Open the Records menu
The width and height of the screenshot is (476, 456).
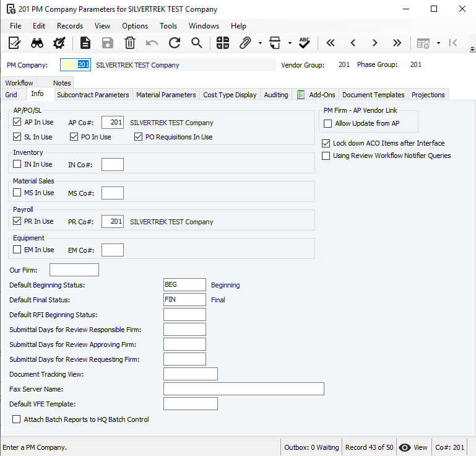(70, 26)
